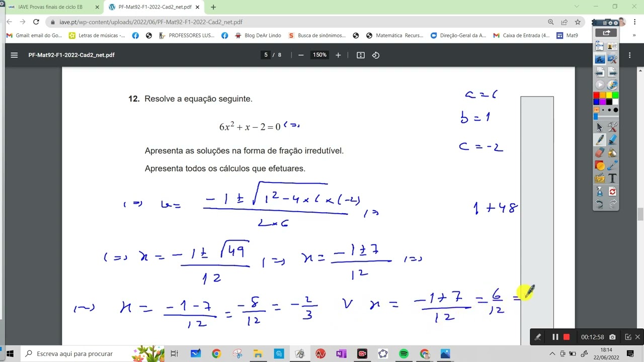Image resolution: width=644 pixels, height=362 pixels.
Task: Click the Windows Start button
Action: click(10, 353)
